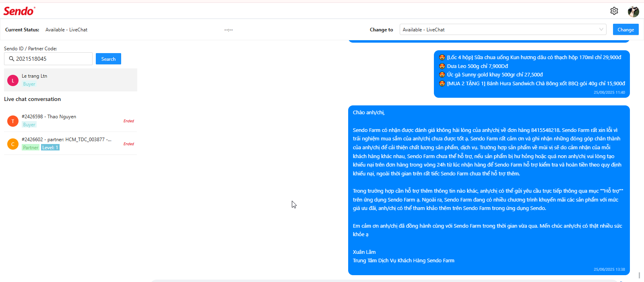Image resolution: width=644 pixels, height=282 pixels.
Task: Expand status list via dropdown arrow
Action: click(x=601, y=29)
